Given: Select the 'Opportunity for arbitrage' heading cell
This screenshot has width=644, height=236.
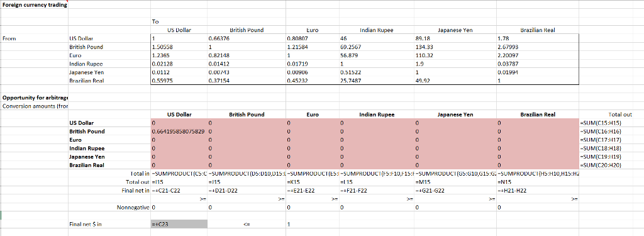Looking at the screenshot, I should (34, 98).
